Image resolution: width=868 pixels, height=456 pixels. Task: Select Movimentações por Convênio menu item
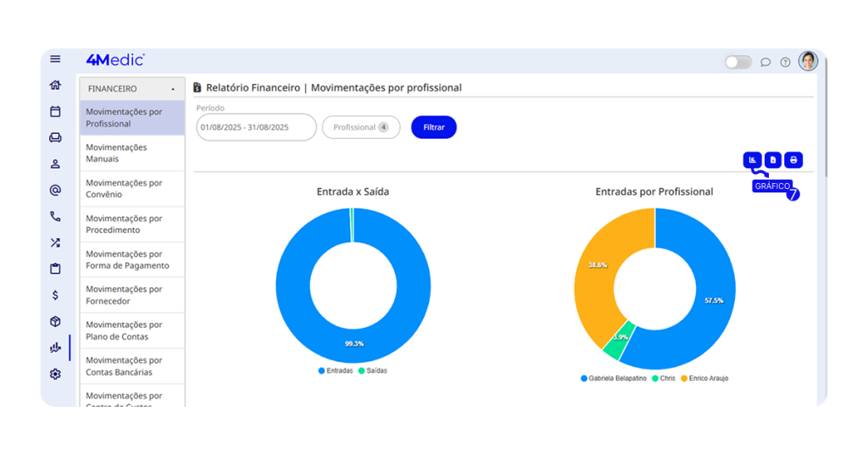(124, 188)
